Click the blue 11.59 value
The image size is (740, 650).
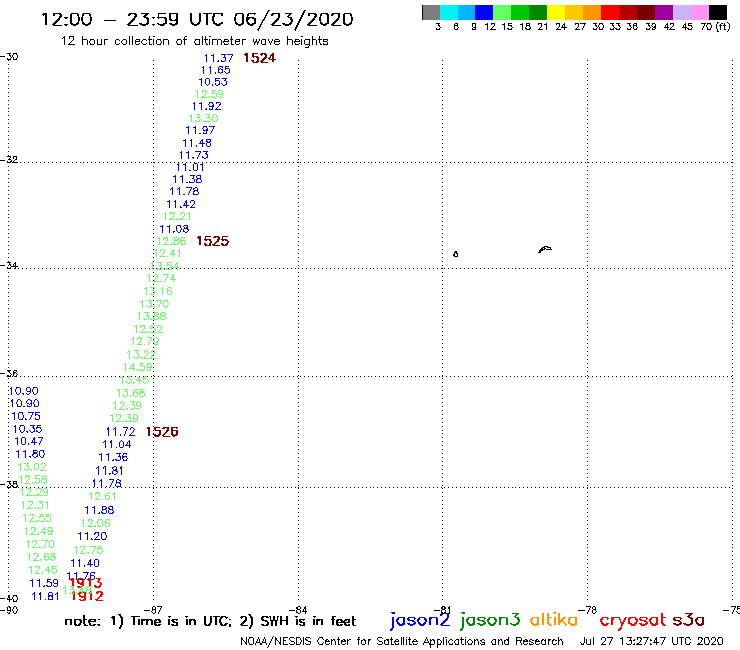click(x=44, y=583)
